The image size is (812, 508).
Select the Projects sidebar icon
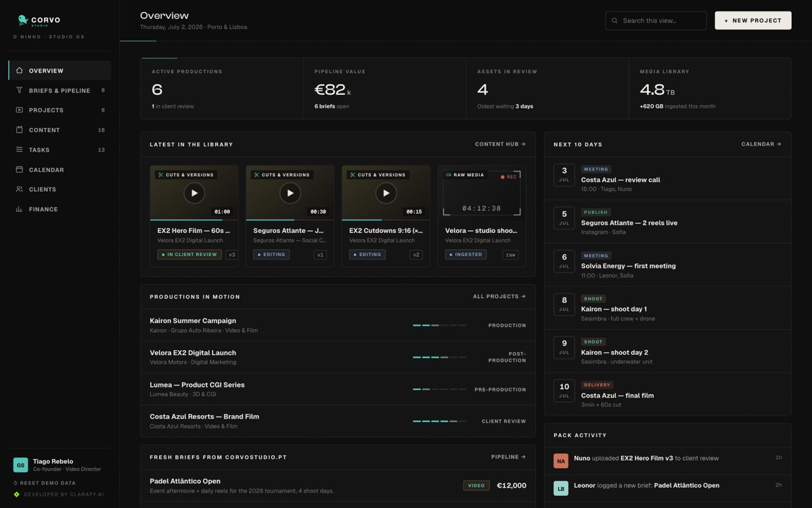coord(19,110)
